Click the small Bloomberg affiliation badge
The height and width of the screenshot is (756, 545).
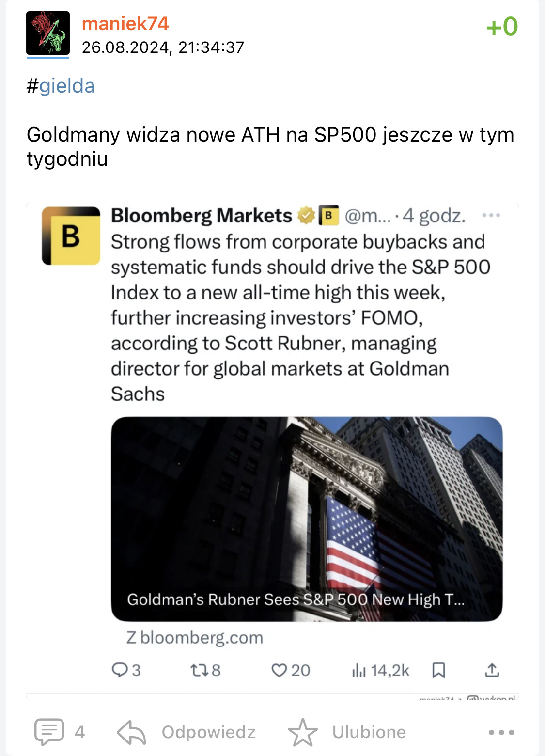coord(328,215)
